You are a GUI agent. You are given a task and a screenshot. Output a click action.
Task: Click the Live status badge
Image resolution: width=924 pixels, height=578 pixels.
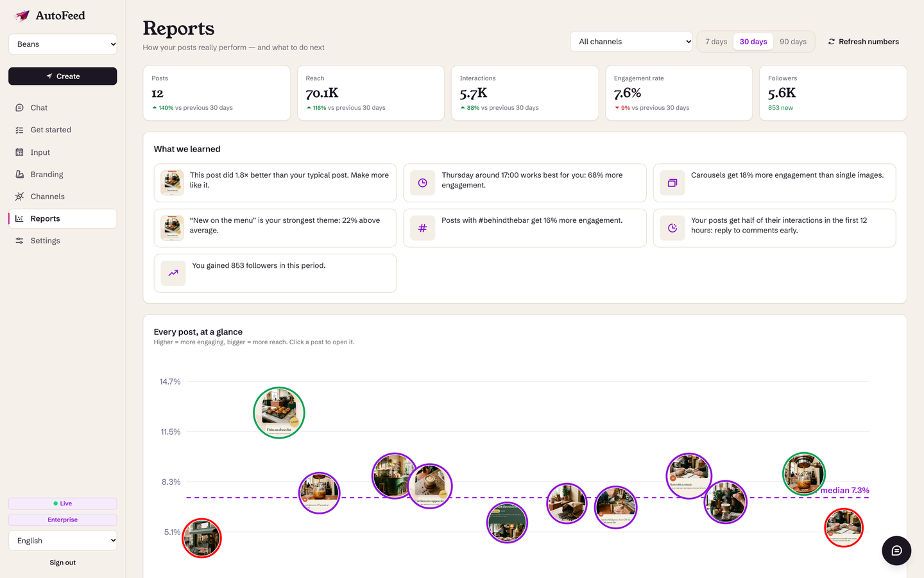click(63, 504)
